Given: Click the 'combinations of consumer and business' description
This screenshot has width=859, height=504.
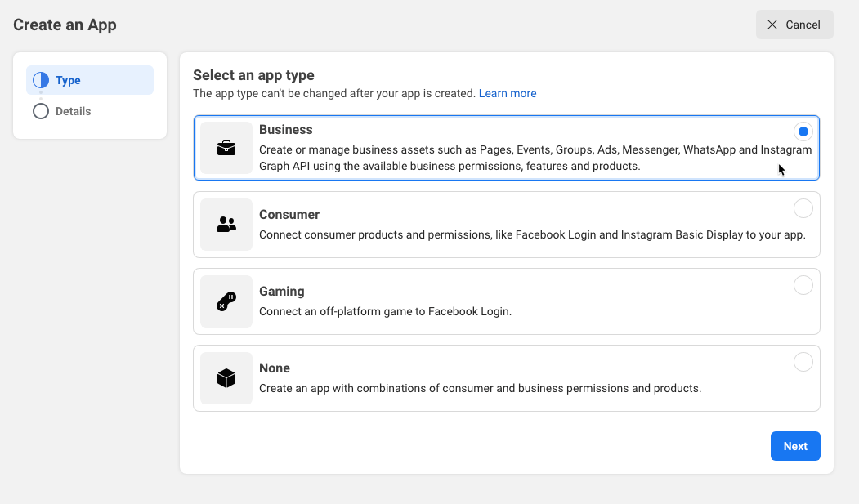Looking at the screenshot, I should pos(480,388).
